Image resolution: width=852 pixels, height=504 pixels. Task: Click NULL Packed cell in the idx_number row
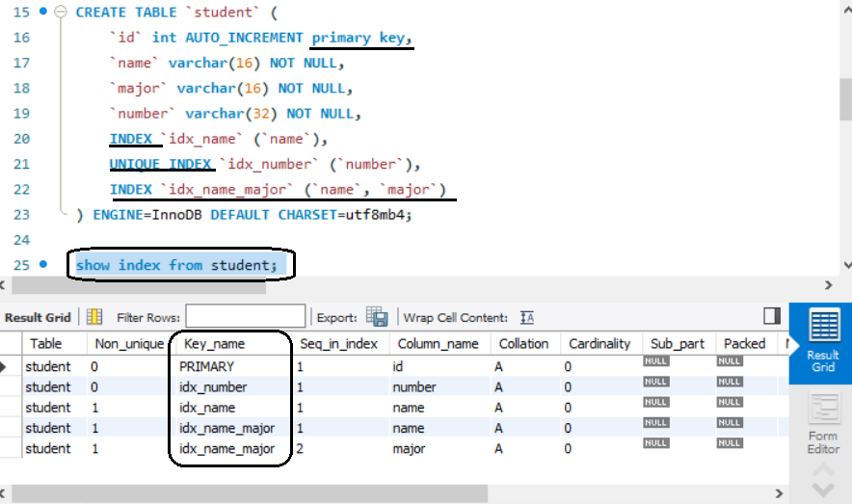(729, 382)
